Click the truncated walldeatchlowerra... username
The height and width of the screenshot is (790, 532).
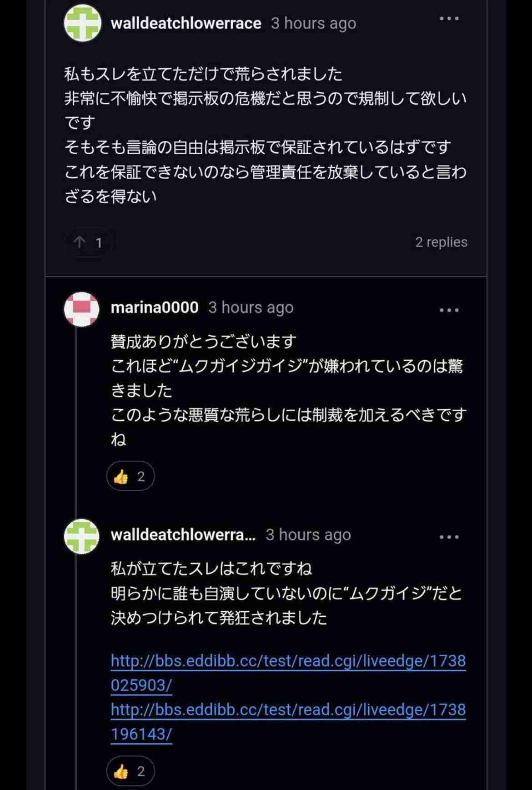click(183, 535)
